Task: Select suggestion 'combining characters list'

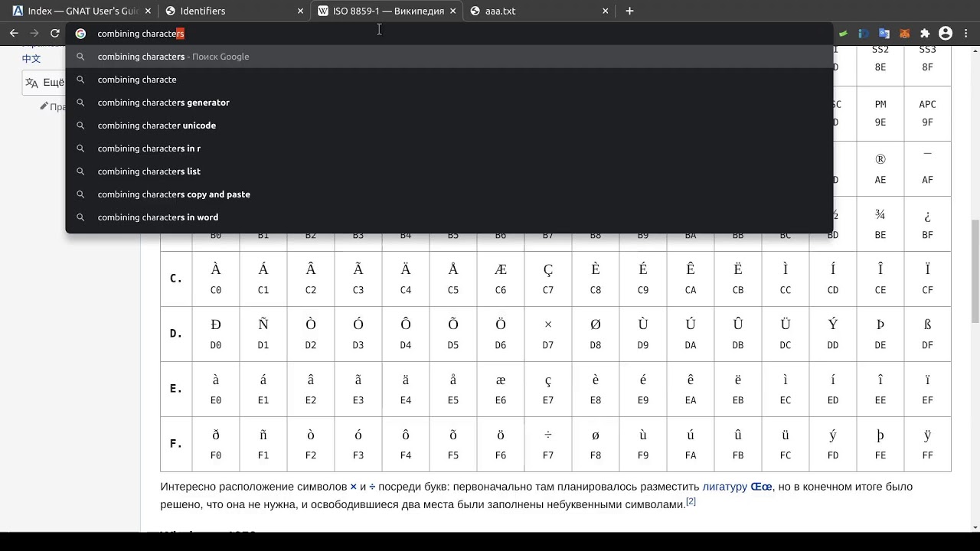Action: [x=149, y=171]
